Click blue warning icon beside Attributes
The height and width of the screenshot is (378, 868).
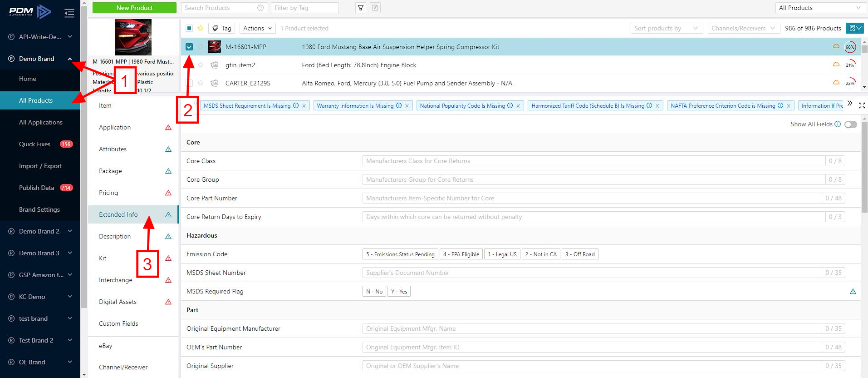[x=168, y=149]
